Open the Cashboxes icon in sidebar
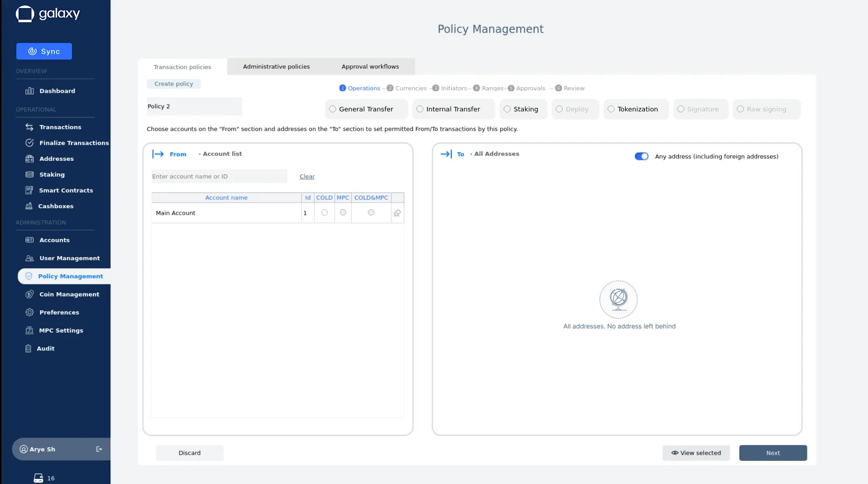The height and width of the screenshot is (484, 868). (29, 206)
